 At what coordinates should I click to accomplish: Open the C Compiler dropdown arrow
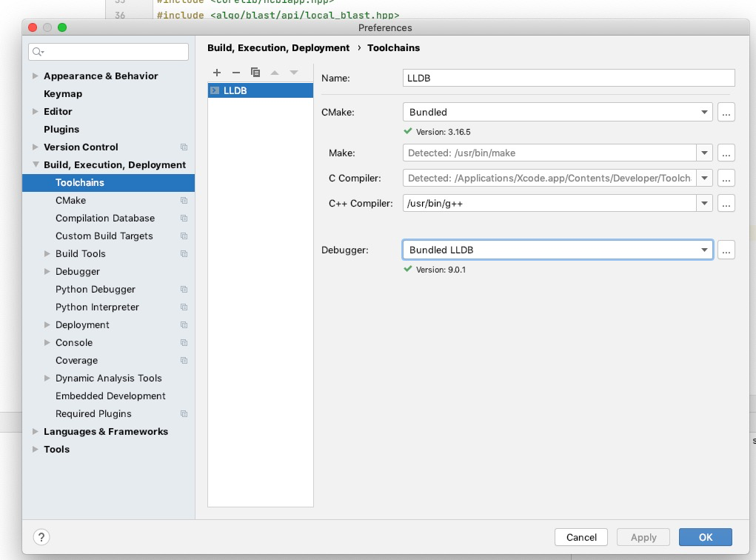click(x=704, y=178)
